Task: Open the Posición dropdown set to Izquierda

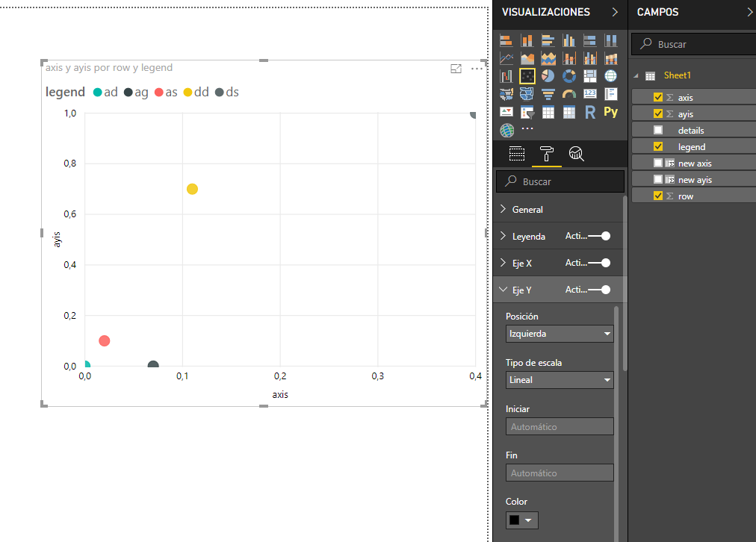Action: point(560,334)
